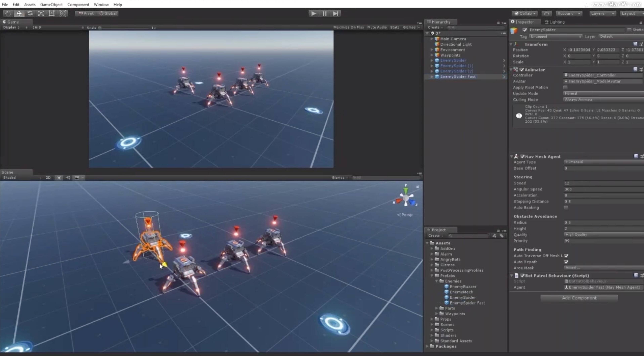The height and width of the screenshot is (356, 644).
Task: Enable Auto Braking checkbox
Action: tap(566, 208)
